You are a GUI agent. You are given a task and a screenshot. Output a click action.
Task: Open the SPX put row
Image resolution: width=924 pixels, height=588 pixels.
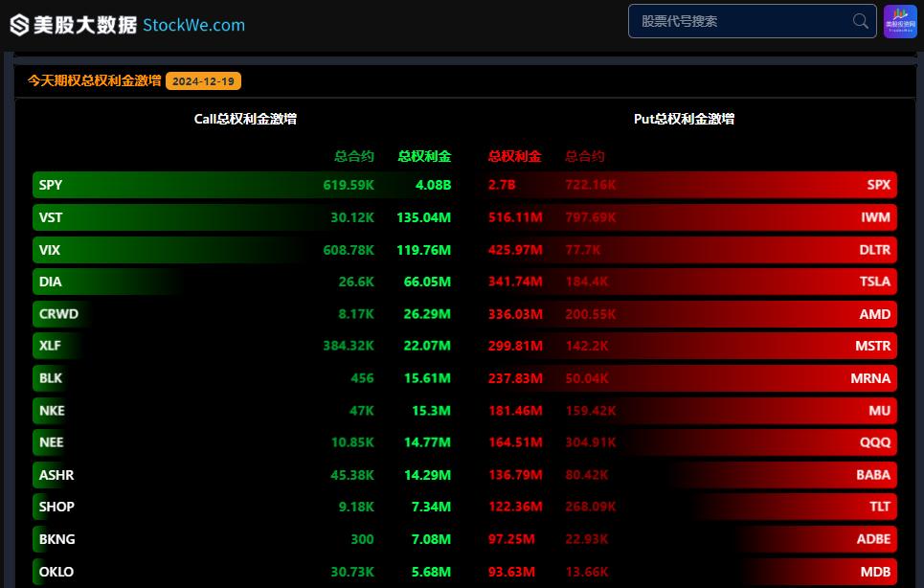pos(692,185)
